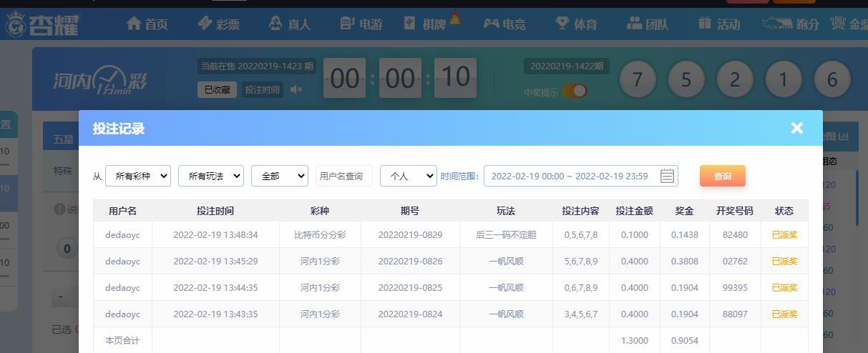The image size is (868, 353).
Task: Open the calendar date picker icon
Action: pos(667,176)
